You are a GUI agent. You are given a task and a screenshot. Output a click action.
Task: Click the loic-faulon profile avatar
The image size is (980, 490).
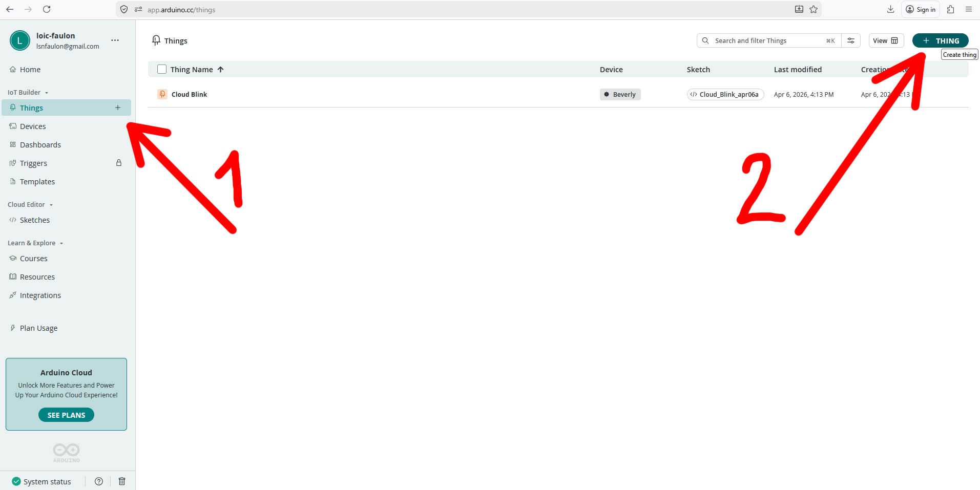20,40
